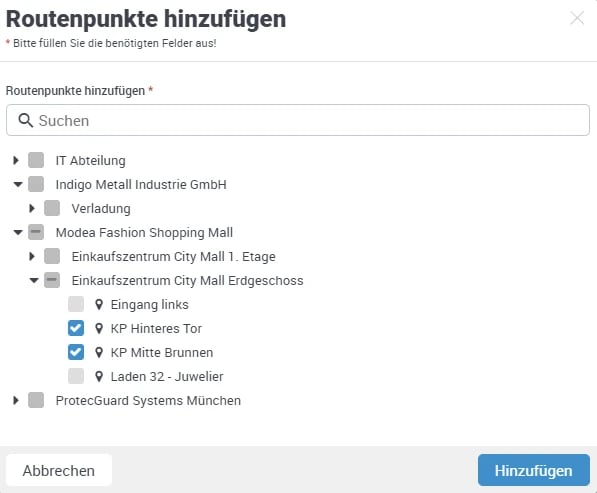Uncheck the KP Hinteres Tor checkbox
Viewport: 597px width, 493px height.
pyautogui.click(x=76, y=328)
